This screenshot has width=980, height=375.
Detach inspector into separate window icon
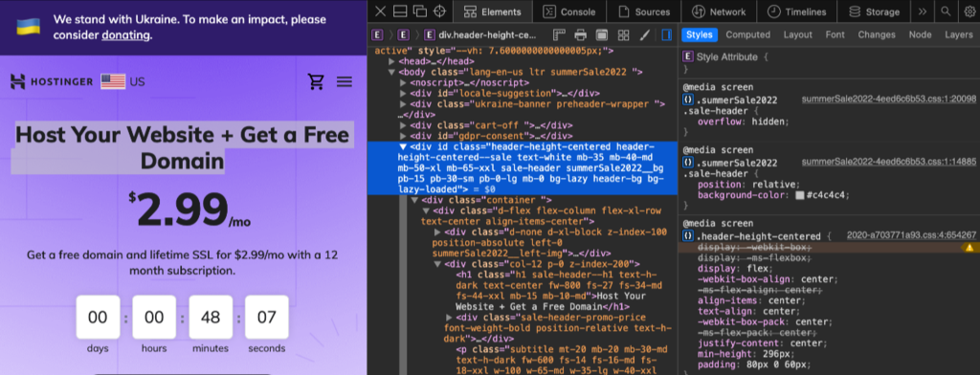click(420, 11)
